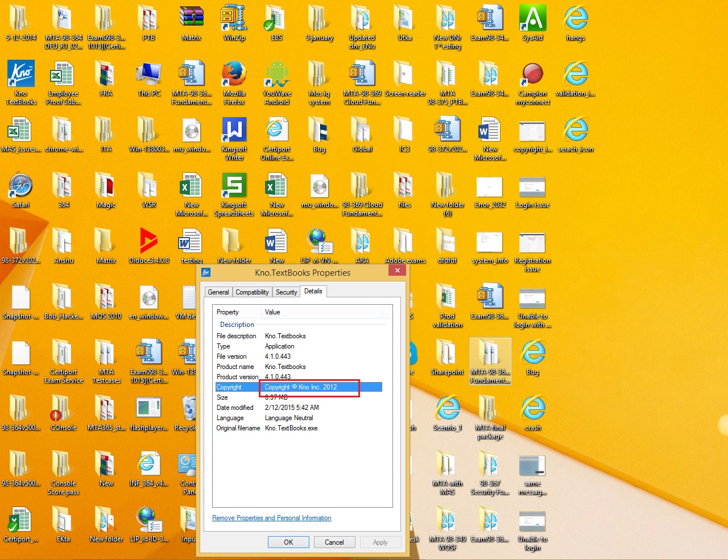The image size is (728, 560).
Task: Click the Property column header
Action: coord(237,312)
